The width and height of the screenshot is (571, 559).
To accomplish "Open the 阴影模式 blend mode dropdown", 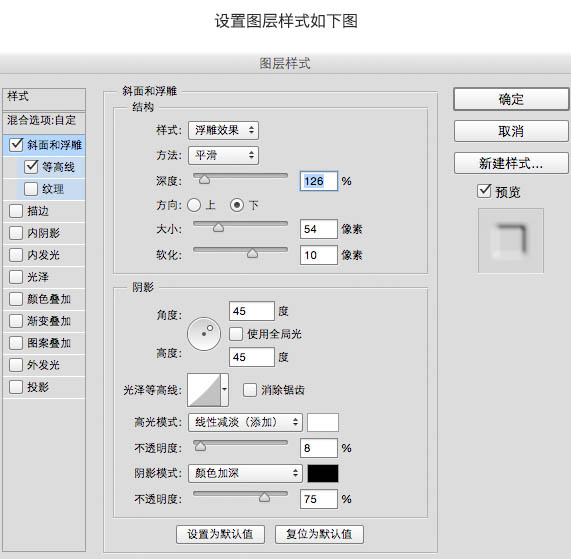I will [245, 473].
